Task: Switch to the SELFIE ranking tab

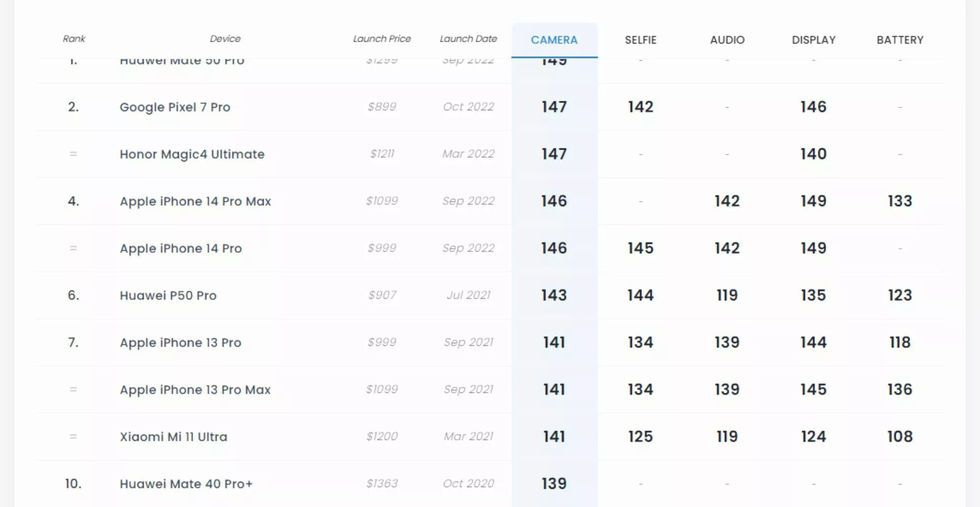Action: (x=640, y=40)
